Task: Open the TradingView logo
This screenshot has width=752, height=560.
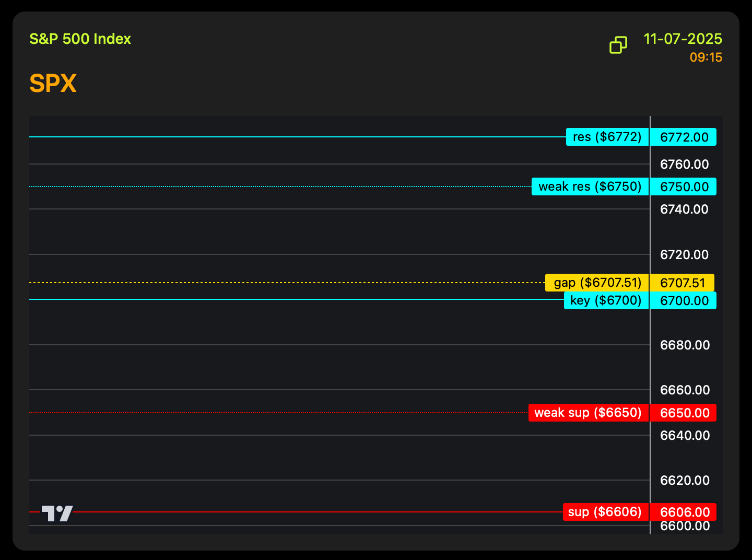Action: click(57, 513)
